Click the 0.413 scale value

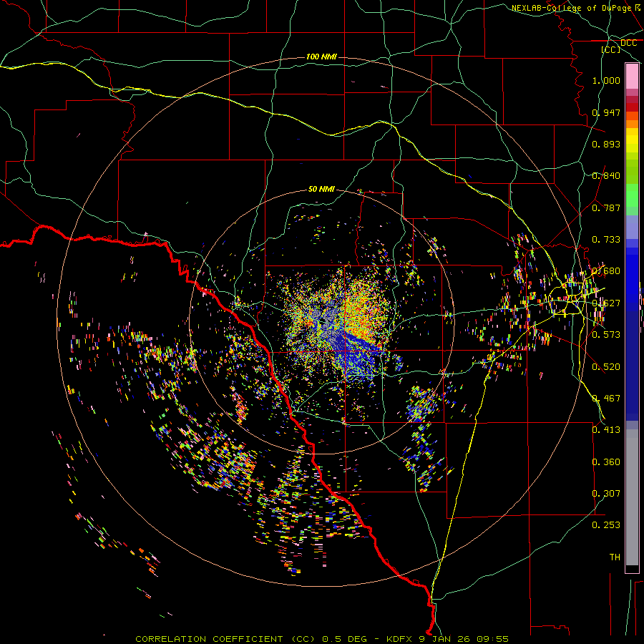606,430
